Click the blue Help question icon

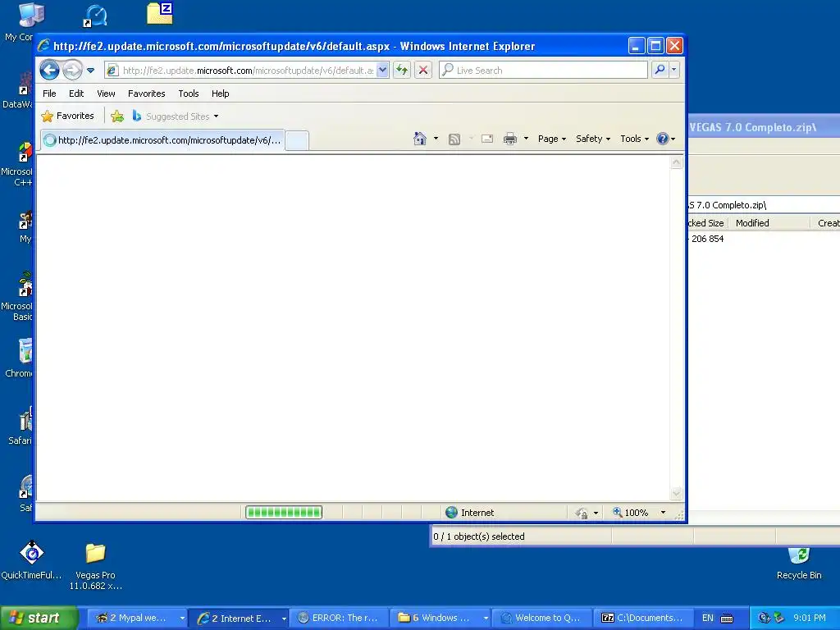pyautogui.click(x=663, y=139)
